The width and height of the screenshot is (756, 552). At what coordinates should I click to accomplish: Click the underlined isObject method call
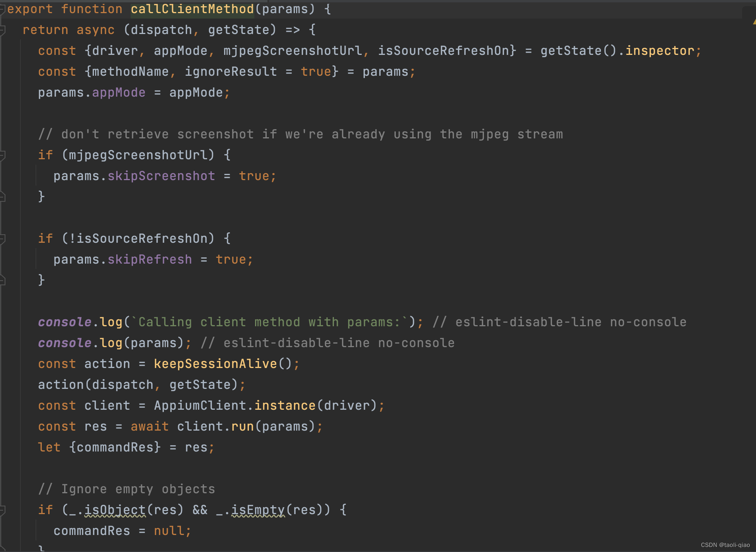115,510
